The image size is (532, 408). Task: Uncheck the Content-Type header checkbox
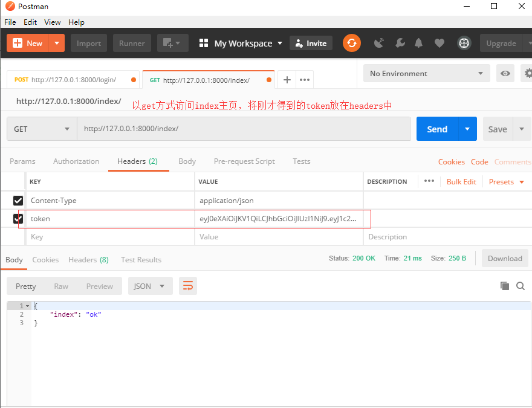(18, 201)
